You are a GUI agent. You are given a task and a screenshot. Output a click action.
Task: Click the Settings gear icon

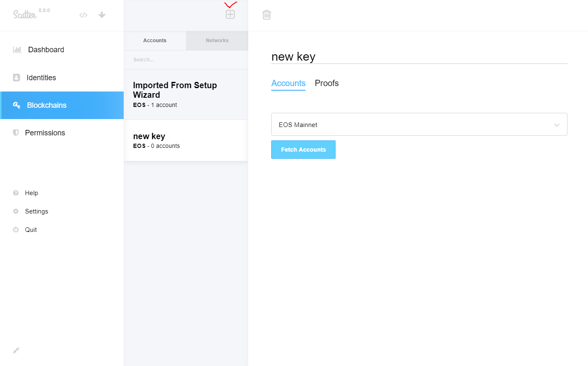16,211
